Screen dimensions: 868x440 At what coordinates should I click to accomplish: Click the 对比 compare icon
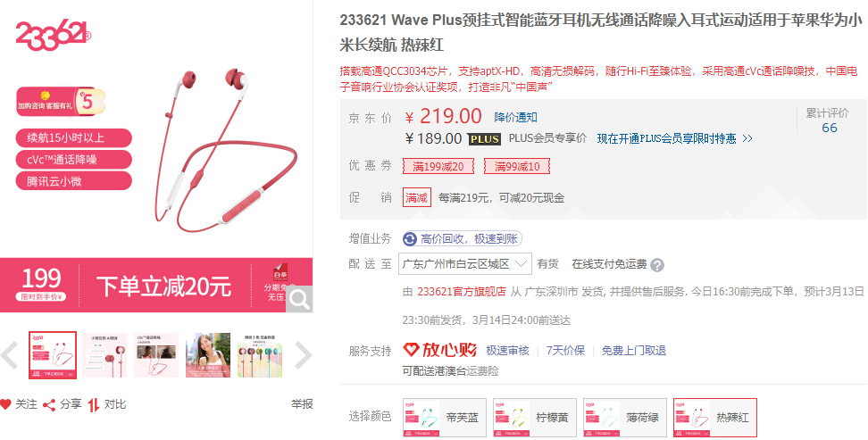click(x=94, y=404)
